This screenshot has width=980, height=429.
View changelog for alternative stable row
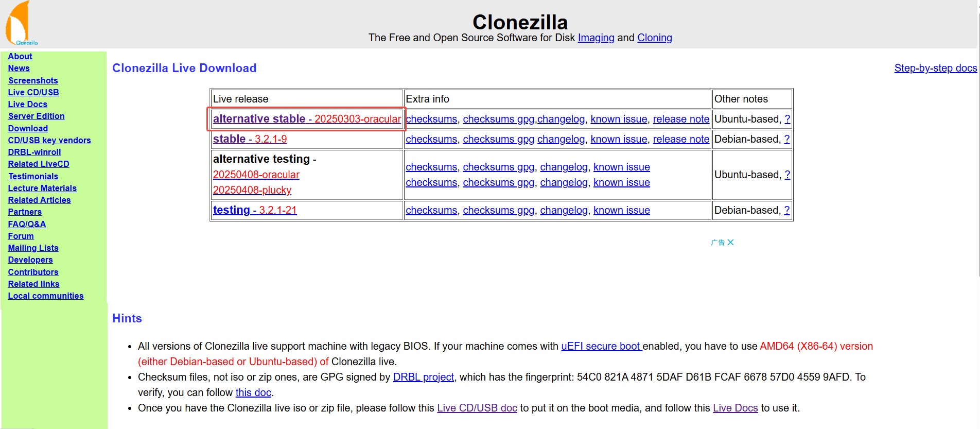561,119
